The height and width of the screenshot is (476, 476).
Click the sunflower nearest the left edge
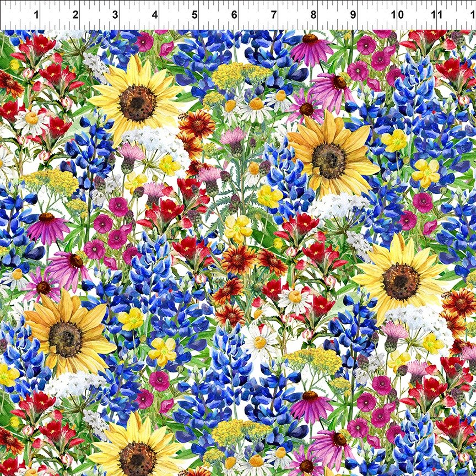65,339
